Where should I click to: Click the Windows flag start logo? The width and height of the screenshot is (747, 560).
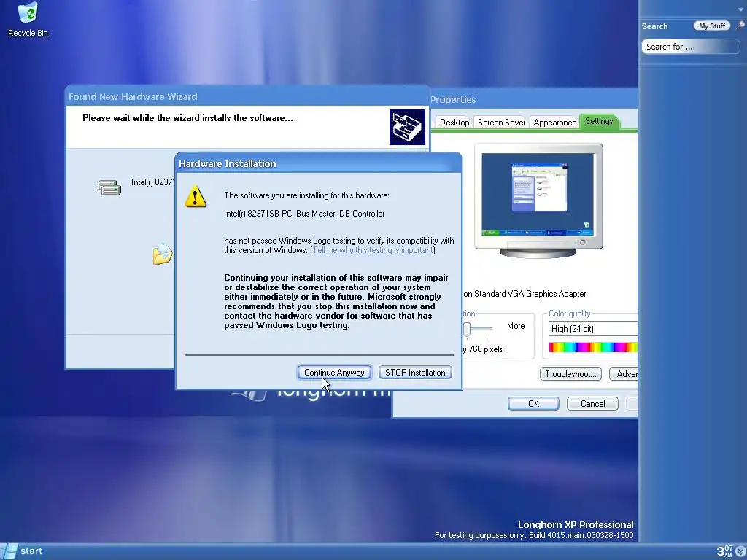[x=9, y=551]
